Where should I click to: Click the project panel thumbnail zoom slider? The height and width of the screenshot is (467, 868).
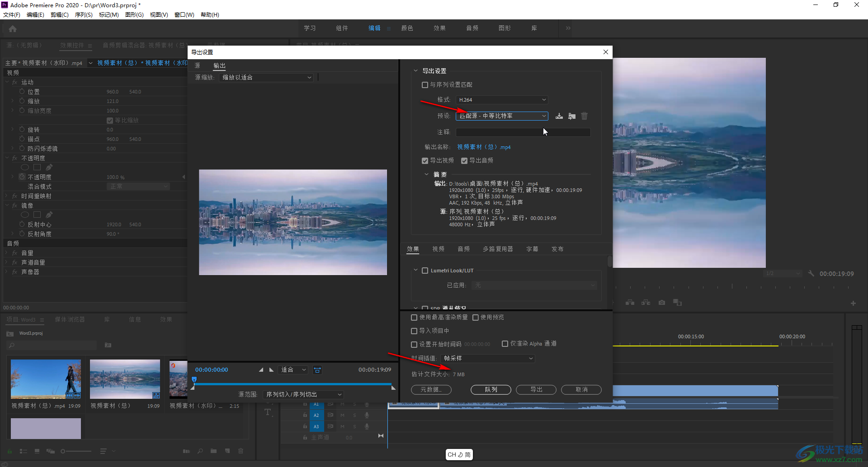76,451
